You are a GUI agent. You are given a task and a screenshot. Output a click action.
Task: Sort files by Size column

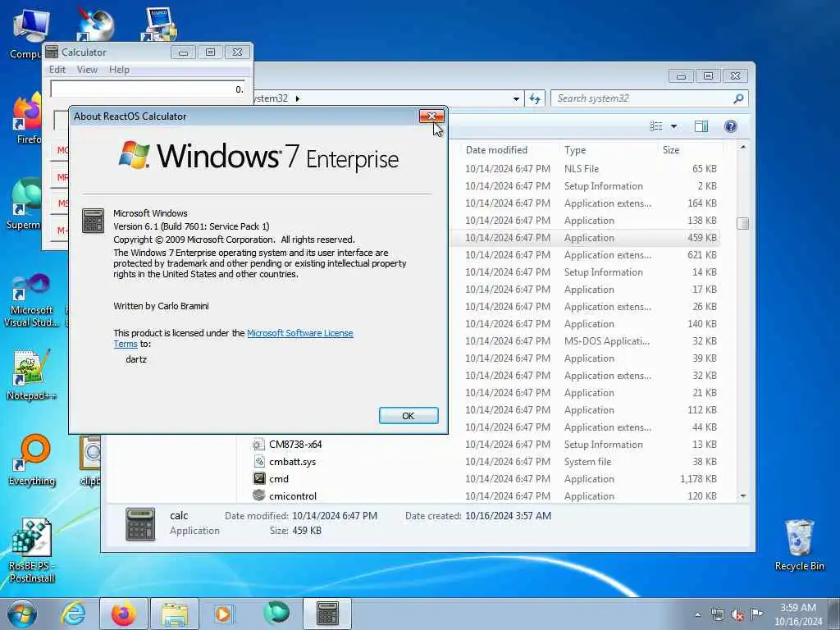click(671, 150)
